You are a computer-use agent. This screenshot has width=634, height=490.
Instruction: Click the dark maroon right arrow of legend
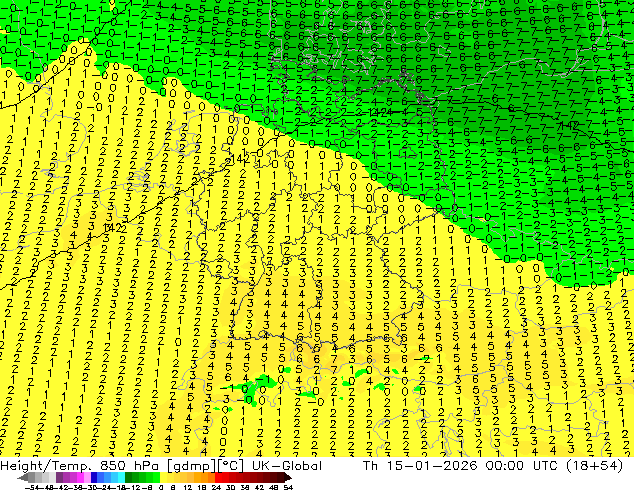288,478
